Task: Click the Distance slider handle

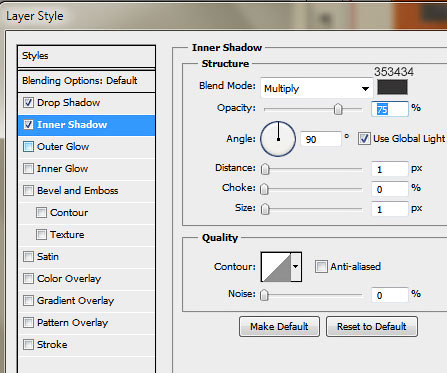Action: click(265, 169)
